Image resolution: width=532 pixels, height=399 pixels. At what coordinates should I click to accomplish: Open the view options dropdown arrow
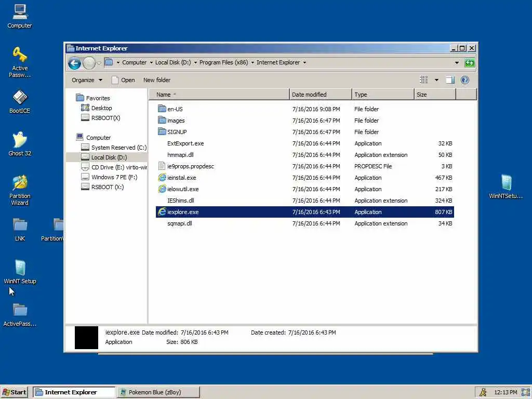tap(436, 80)
